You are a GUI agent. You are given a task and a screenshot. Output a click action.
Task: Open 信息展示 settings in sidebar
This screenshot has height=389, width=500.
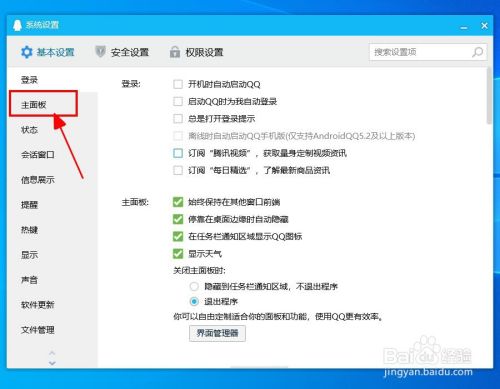[38, 180]
